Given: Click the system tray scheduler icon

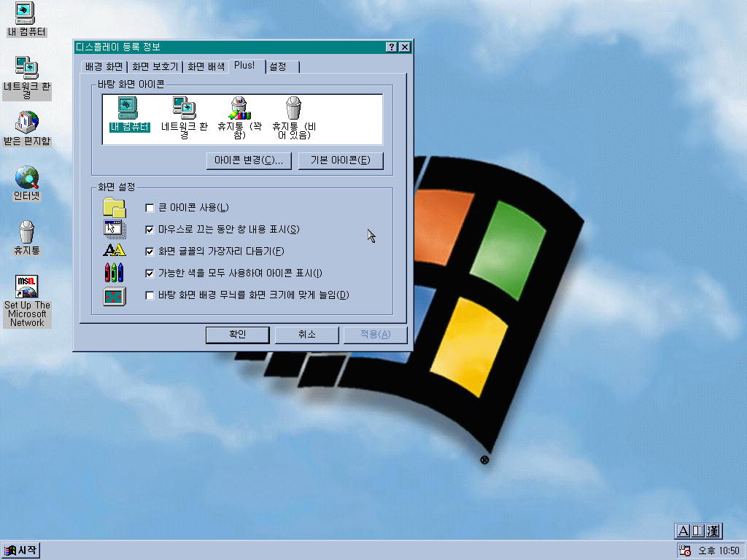Looking at the screenshot, I should tap(685, 551).
